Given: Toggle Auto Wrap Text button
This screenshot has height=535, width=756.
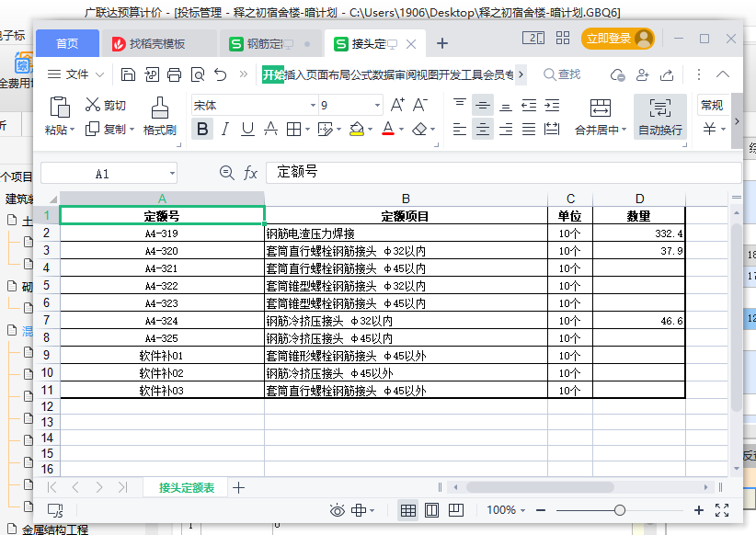Looking at the screenshot, I should pyautogui.click(x=660, y=117).
